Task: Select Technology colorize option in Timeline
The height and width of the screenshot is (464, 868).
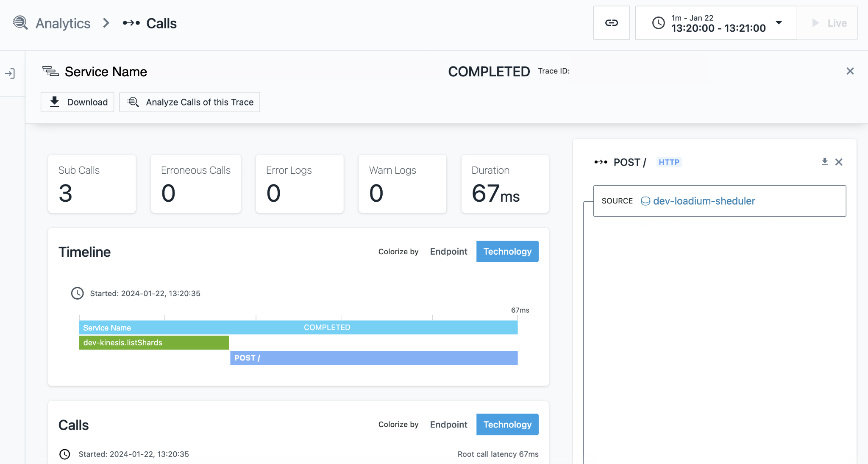Action: [507, 252]
